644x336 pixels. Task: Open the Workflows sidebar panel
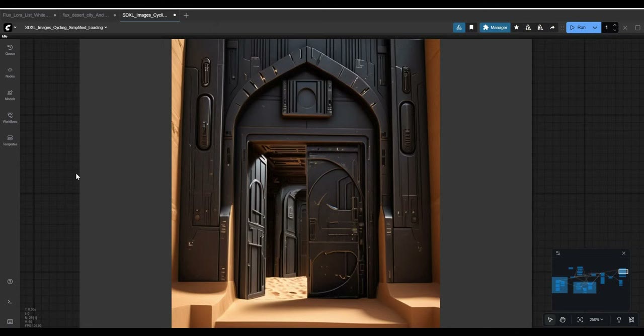10,118
